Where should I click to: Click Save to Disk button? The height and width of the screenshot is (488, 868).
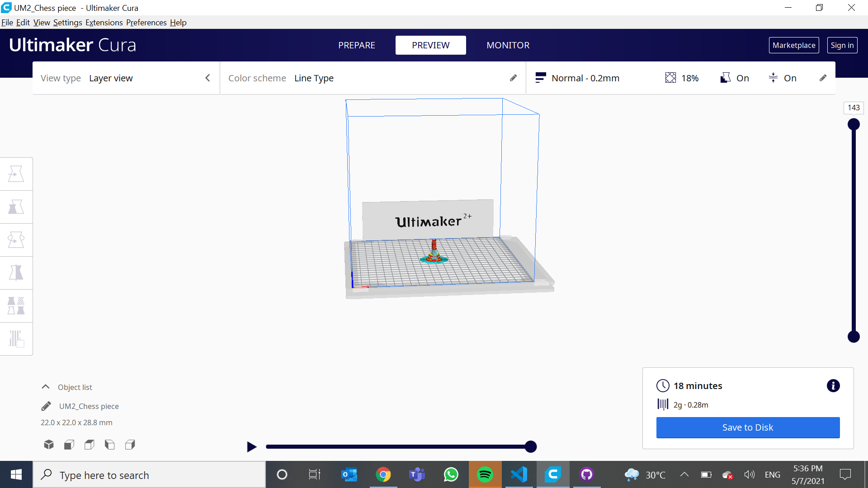748,427
